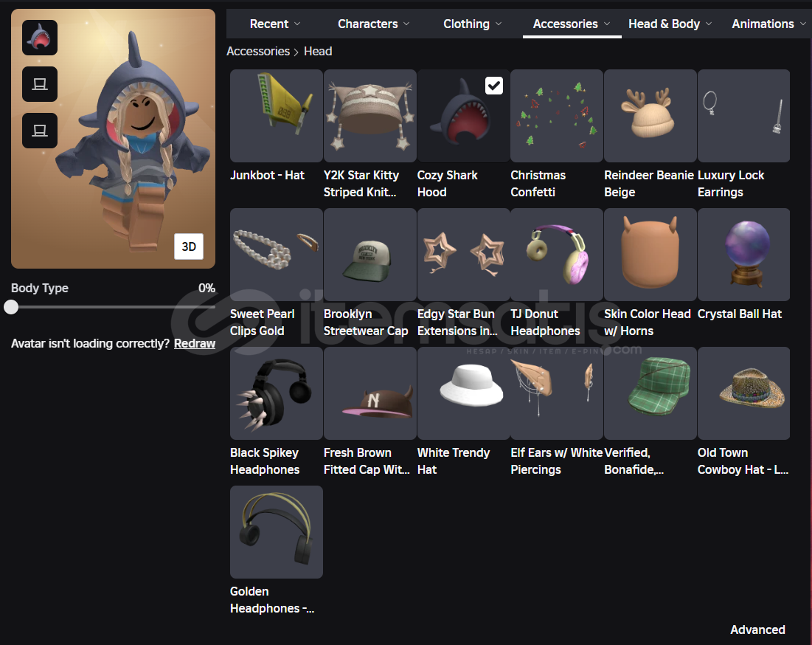The height and width of the screenshot is (645, 812).
Task: Expand the Head & Body dropdown
Action: pyautogui.click(x=670, y=24)
